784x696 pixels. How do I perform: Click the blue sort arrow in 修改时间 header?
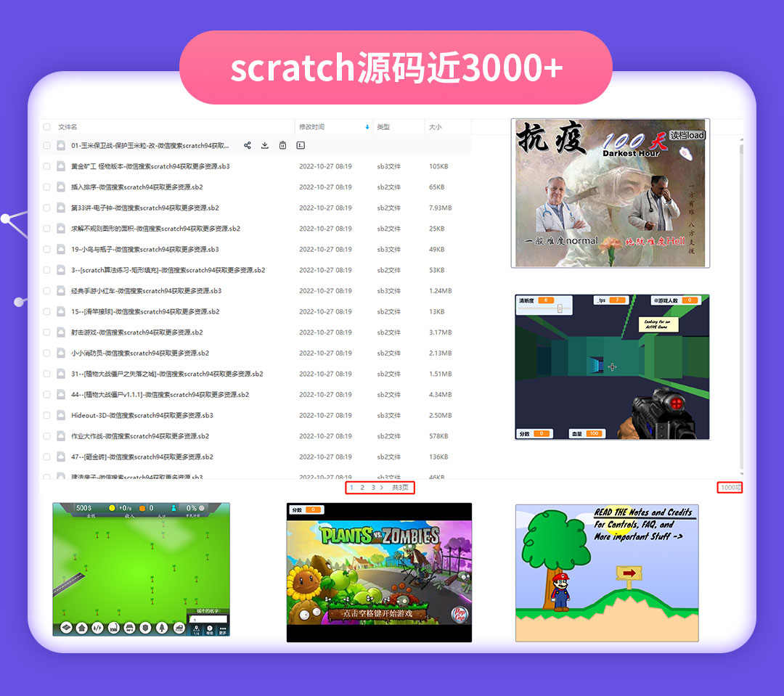tap(367, 127)
